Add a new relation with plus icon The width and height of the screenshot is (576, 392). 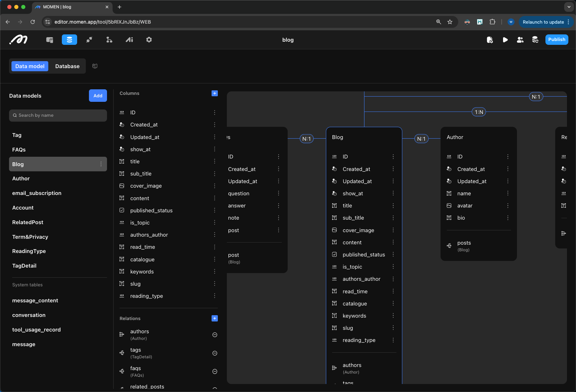[x=215, y=318]
